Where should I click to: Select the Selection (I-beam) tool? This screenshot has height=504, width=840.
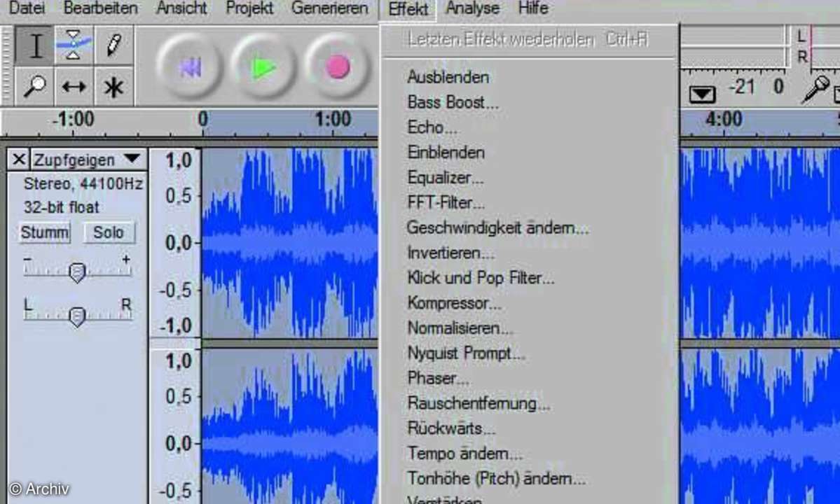point(34,45)
